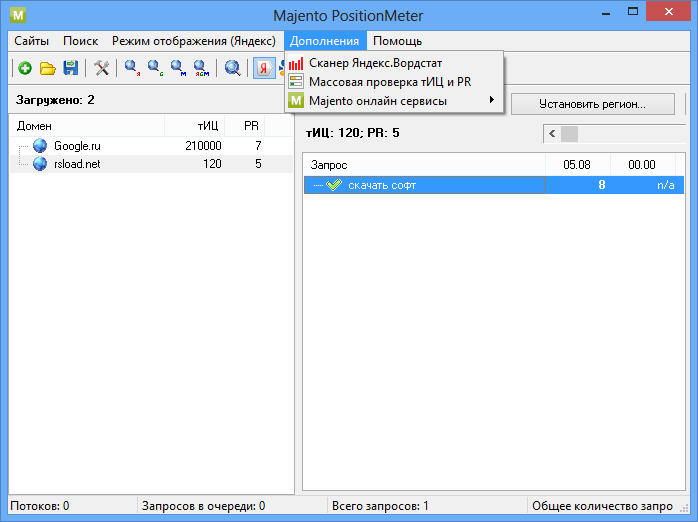Click the globe icon beside rsload.net

(40, 164)
